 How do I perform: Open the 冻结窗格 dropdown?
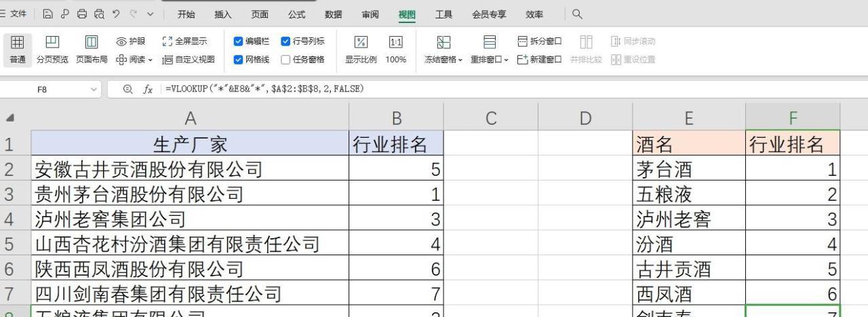pyautogui.click(x=443, y=50)
